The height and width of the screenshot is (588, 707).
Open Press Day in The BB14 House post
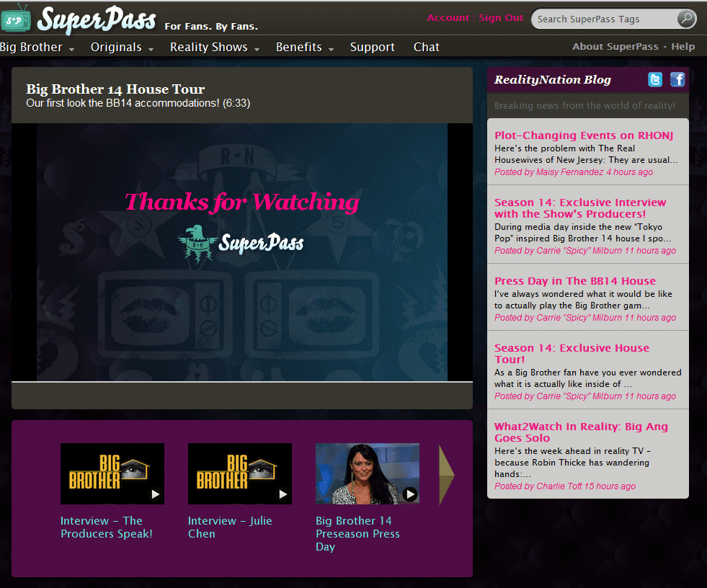pos(575,281)
